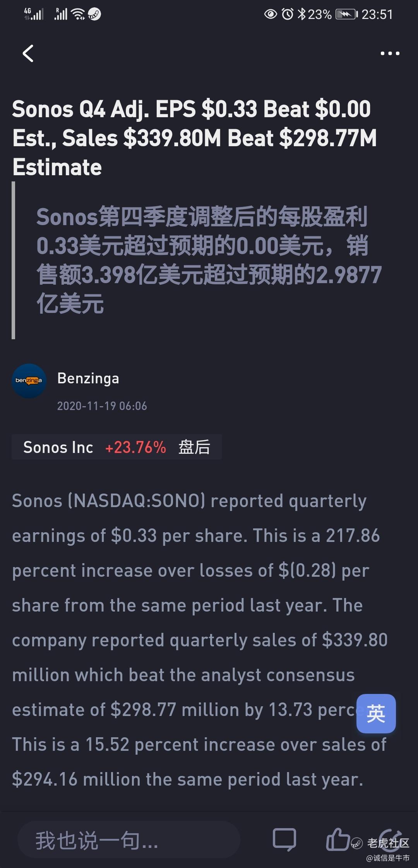Tap the battery indicator icon

click(x=346, y=15)
